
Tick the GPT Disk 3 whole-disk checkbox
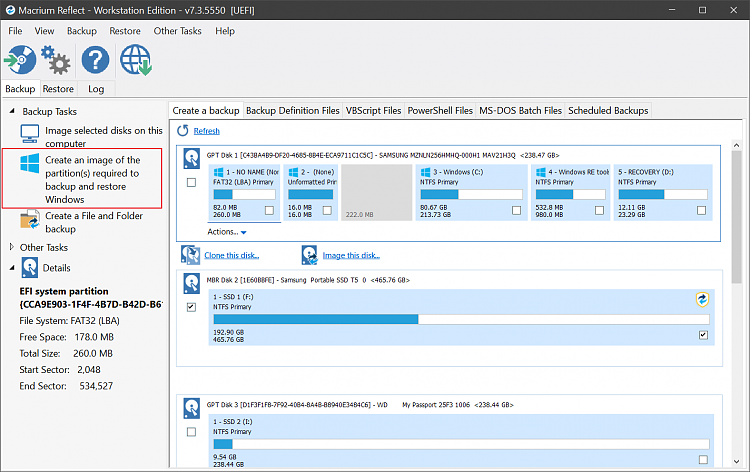[191, 432]
